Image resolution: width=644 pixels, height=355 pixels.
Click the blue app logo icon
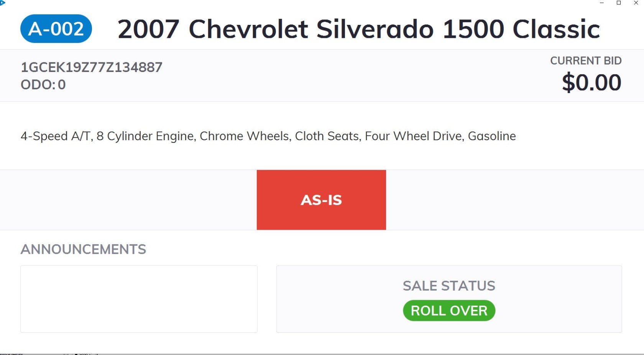(x=2, y=3)
